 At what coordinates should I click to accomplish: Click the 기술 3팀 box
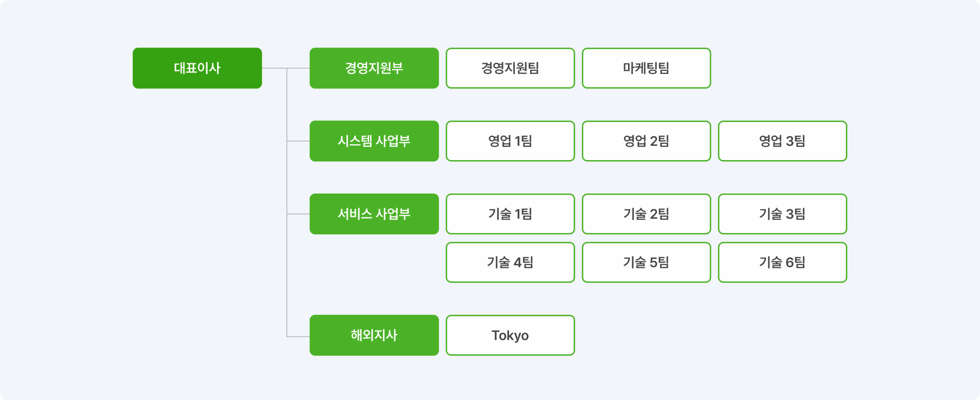click(782, 214)
